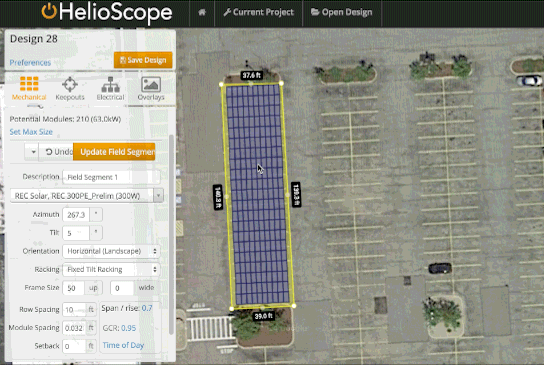
Task: Click the HelioScope power logo
Action: click(x=49, y=11)
